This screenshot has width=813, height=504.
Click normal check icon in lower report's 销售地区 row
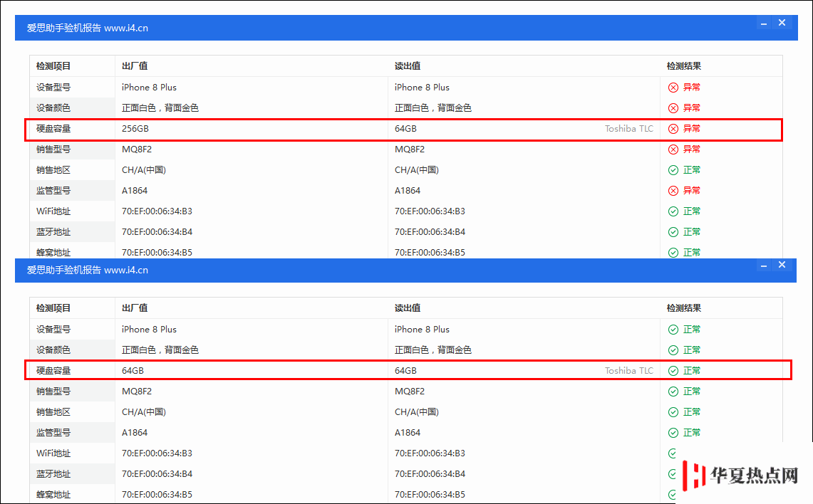tap(673, 412)
